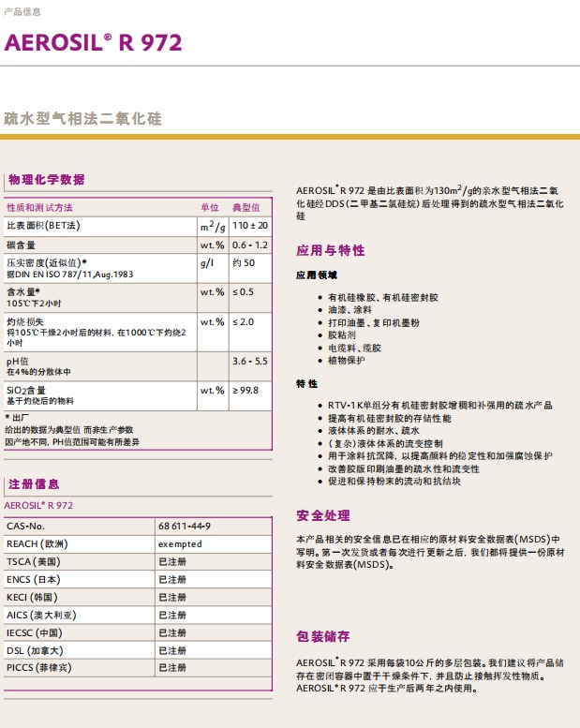The image size is (580, 728).
Task: Select the 应用与特性 heading
Action: coord(330,250)
